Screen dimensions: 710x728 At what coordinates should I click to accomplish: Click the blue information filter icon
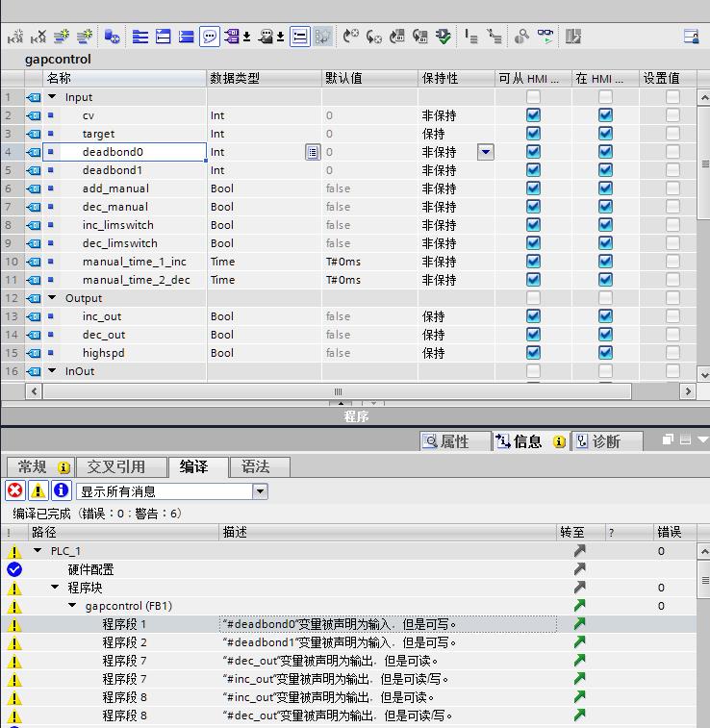click(61, 490)
